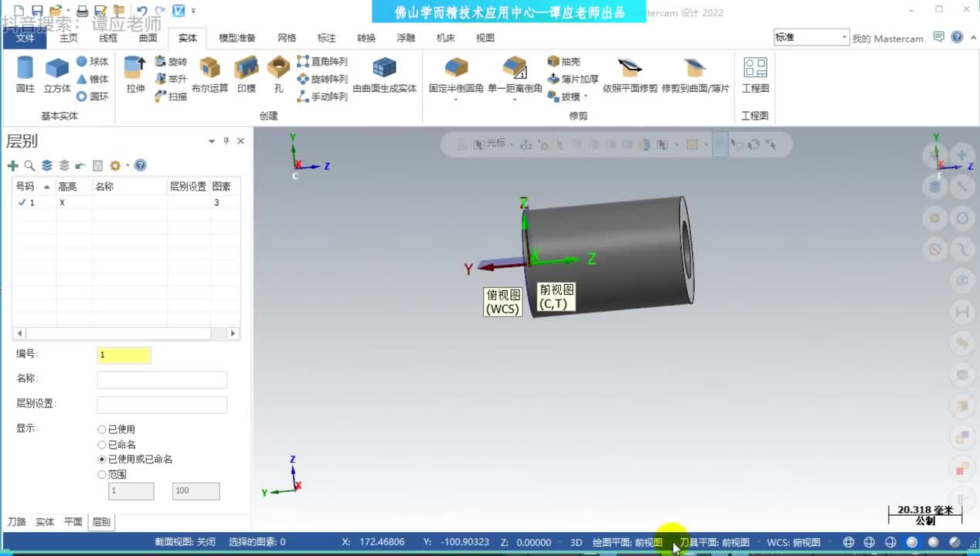Viewport: 980px width, 556px height.
Task: Add a new level with plus icon
Action: 12,165
